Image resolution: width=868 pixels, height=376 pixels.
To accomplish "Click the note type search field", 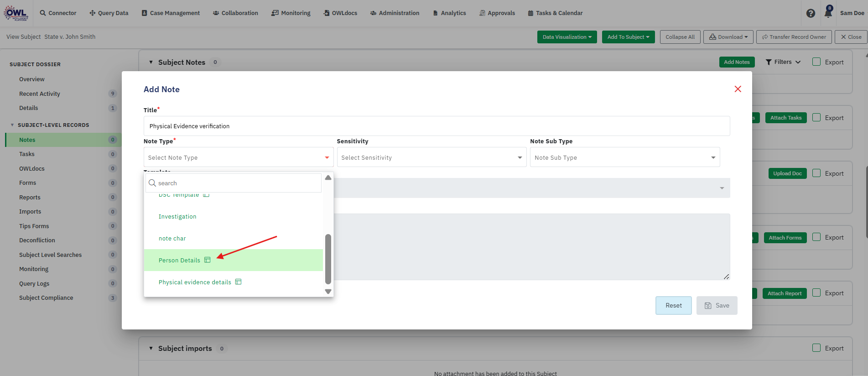I will pos(234,183).
